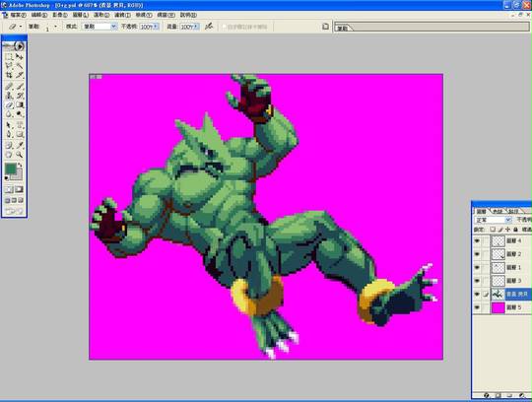Open the opacity slider arrow
532x402 pixels.
tap(156, 27)
